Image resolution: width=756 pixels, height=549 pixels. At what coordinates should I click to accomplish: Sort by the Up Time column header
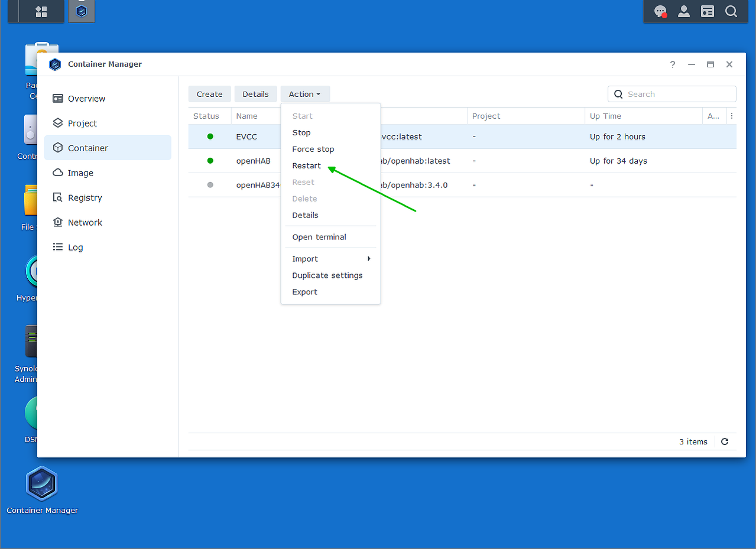click(644, 116)
